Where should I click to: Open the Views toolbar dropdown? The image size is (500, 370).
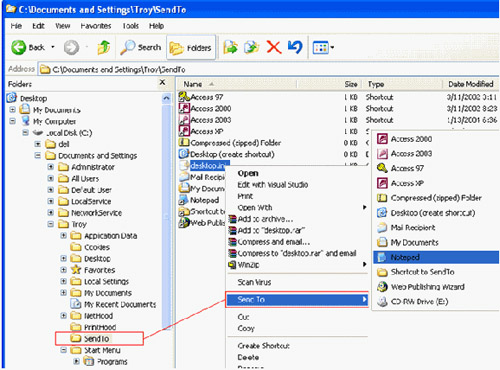[x=323, y=48]
